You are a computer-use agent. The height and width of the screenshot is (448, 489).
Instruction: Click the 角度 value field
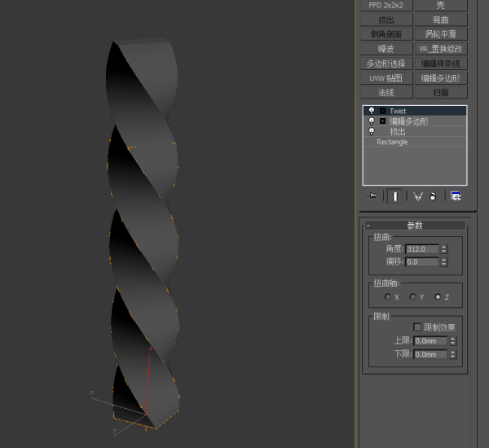tap(422, 249)
